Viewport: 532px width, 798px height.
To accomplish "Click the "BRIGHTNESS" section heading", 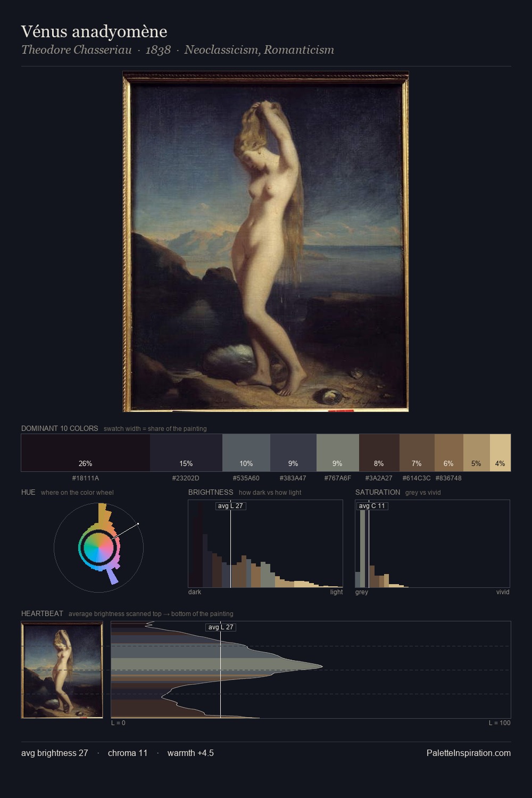I will pyautogui.click(x=211, y=492).
